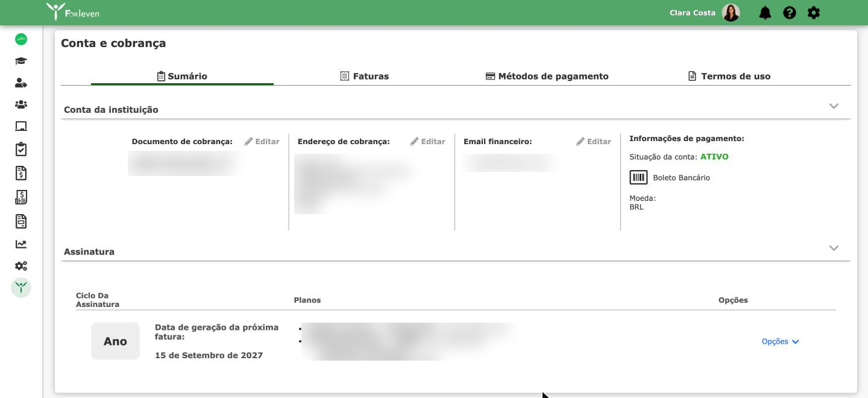Click Clara Costa's profile avatar
The height and width of the screenshot is (398, 868).
[x=731, y=13]
